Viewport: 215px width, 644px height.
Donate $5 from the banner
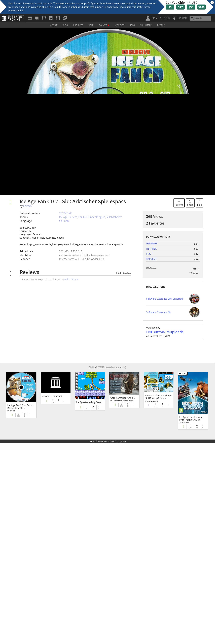[x=170, y=7]
